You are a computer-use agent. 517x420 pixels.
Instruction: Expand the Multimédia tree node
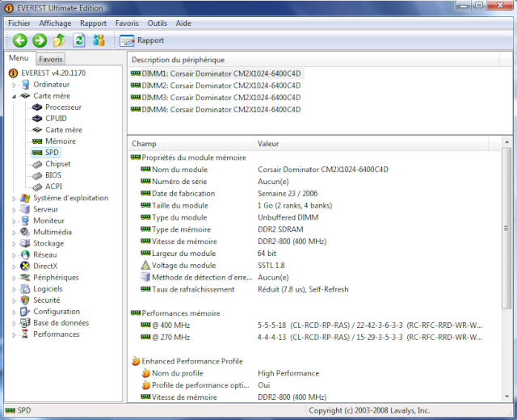[14, 233]
